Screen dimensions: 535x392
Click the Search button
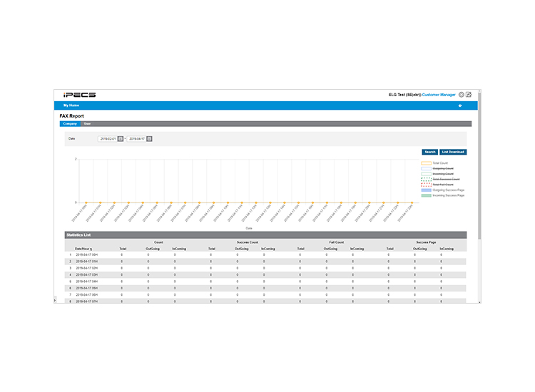430,152
